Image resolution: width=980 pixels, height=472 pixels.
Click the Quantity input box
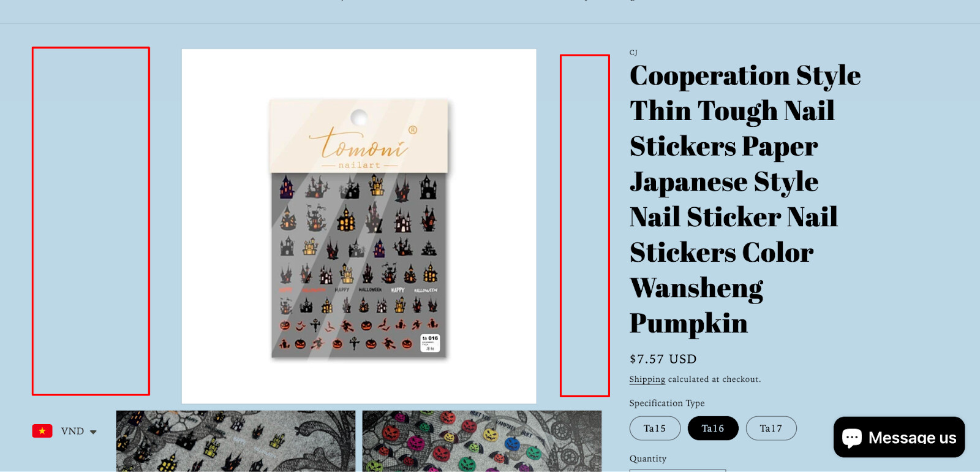click(x=677, y=470)
